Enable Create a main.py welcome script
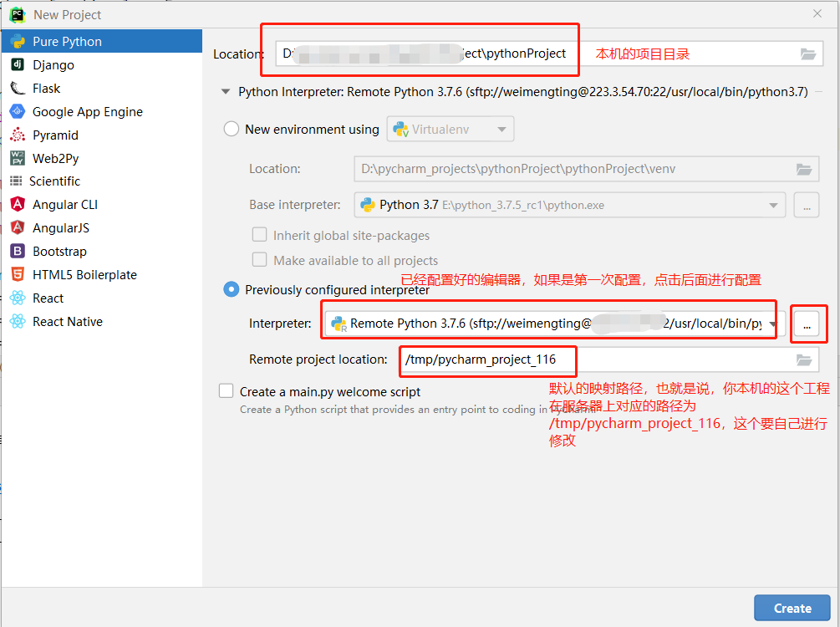The height and width of the screenshot is (627, 840). pyautogui.click(x=226, y=390)
